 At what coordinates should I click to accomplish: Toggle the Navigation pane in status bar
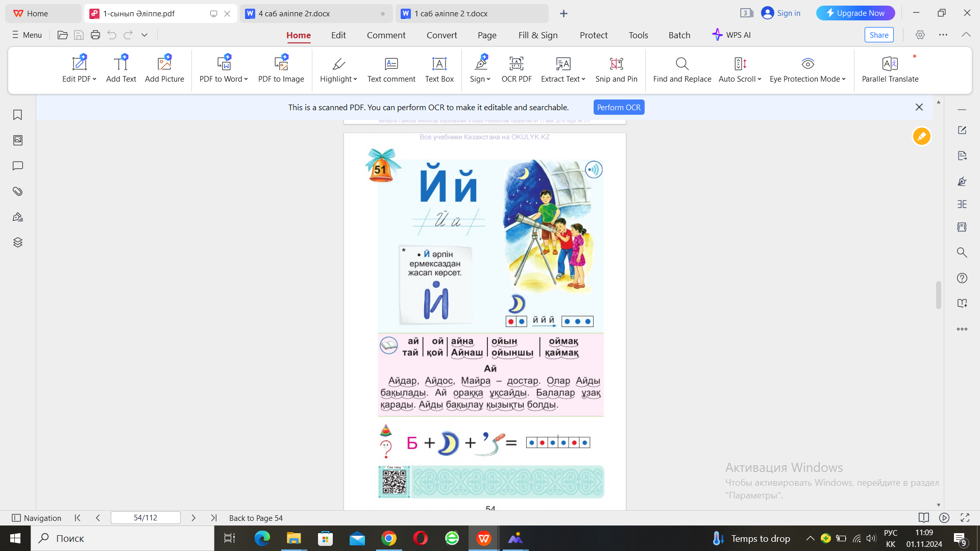point(36,518)
